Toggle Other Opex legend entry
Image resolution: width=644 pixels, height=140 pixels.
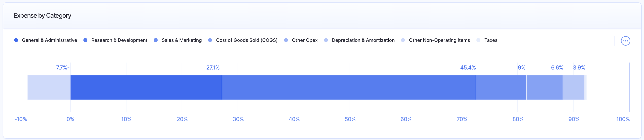pos(304,40)
